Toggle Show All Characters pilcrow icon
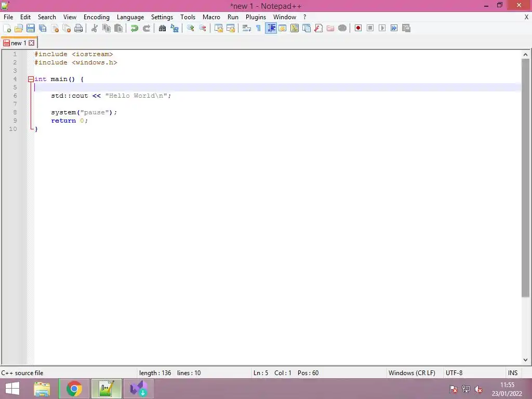 pyautogui.click(x=259, y=28)
